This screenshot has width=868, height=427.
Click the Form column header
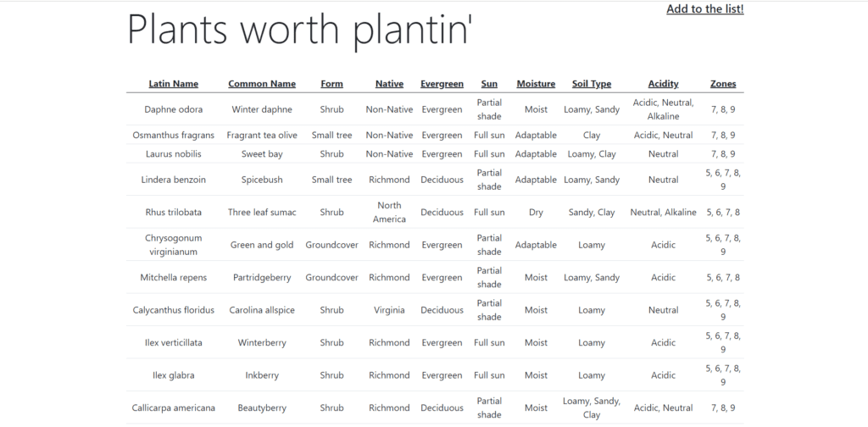pyautogui.click(x=331, y=84)
